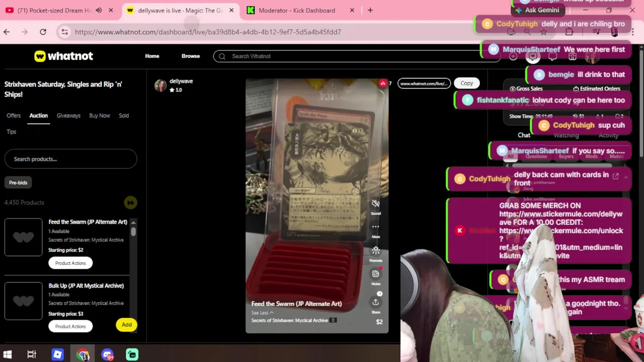Viewport: 644px width, 362px height.
Task: Copy the live stream link
Action: click(466, 83)
